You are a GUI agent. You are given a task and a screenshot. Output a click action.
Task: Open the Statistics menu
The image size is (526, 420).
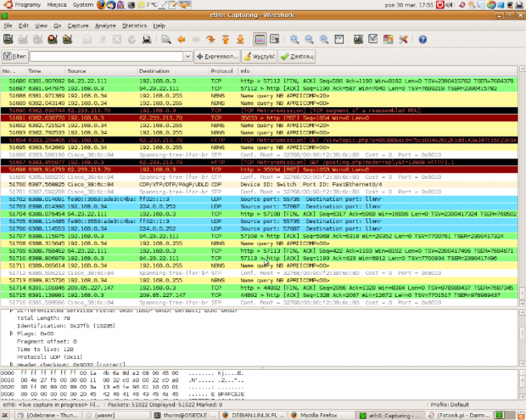[x=135, y=25]
